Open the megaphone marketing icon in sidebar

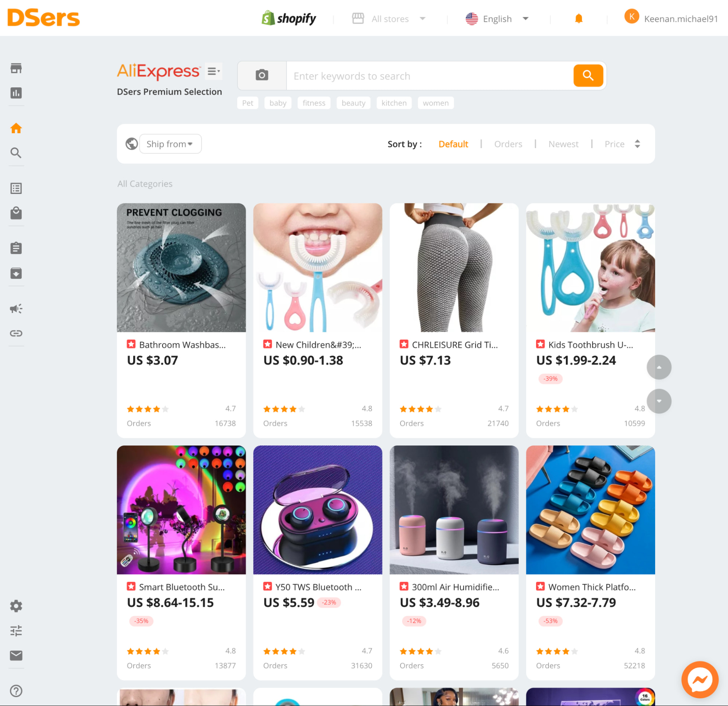tap(16, 309)
